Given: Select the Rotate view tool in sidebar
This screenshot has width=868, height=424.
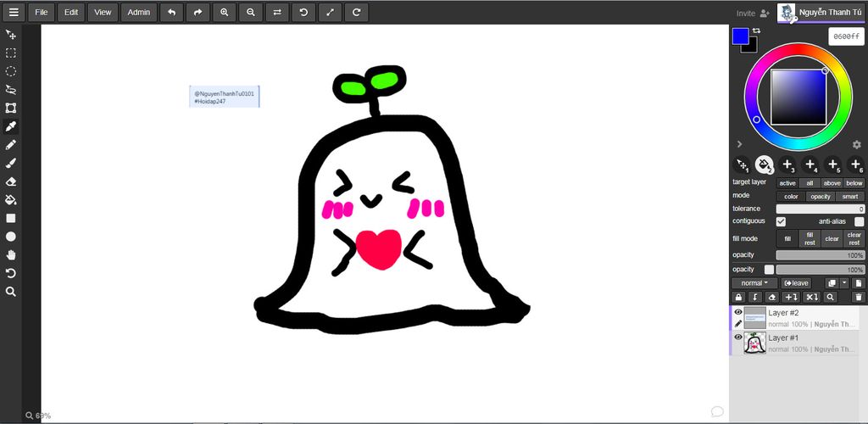Looking at the screenshot, I should (10, 273).
